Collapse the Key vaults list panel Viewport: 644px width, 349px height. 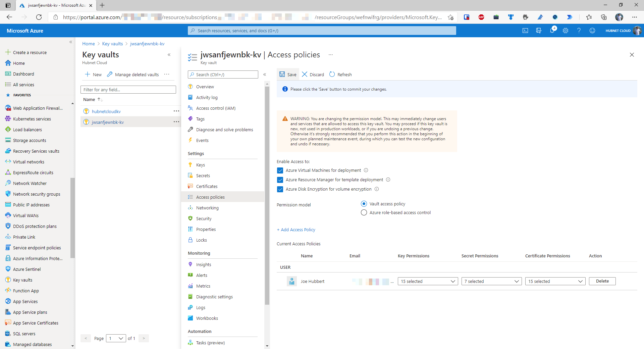click(x=169, y=55)
